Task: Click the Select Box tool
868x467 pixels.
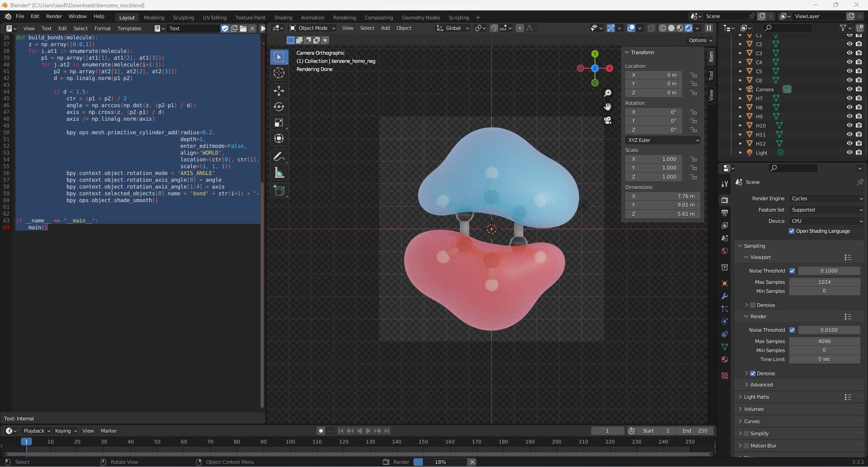Action: [279, 57]
